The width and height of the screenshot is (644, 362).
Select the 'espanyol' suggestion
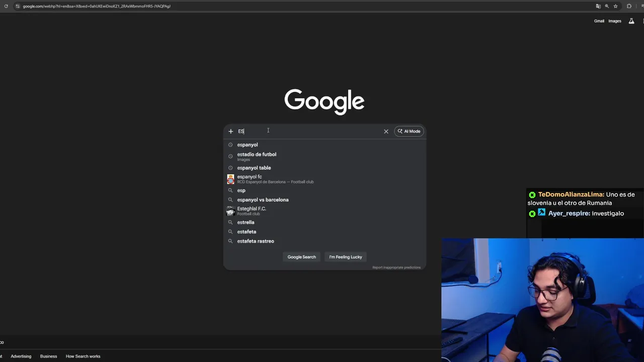point(325,145)
